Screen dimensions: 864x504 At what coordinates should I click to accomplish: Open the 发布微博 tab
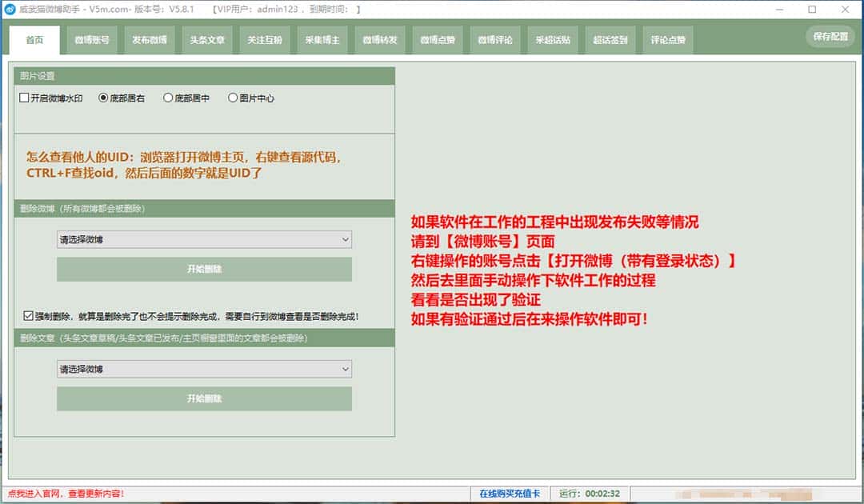(x=149, y=39)
